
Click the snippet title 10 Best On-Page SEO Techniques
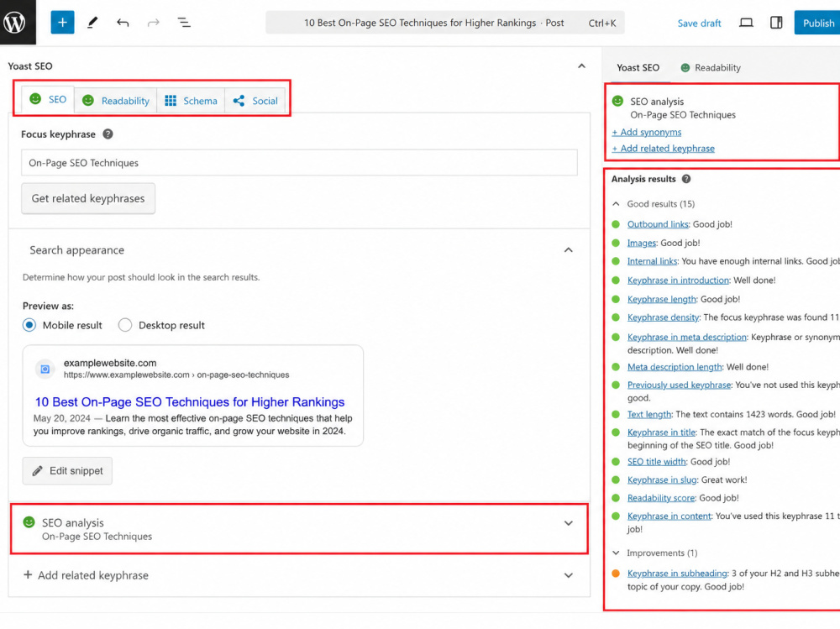[190, 402]
